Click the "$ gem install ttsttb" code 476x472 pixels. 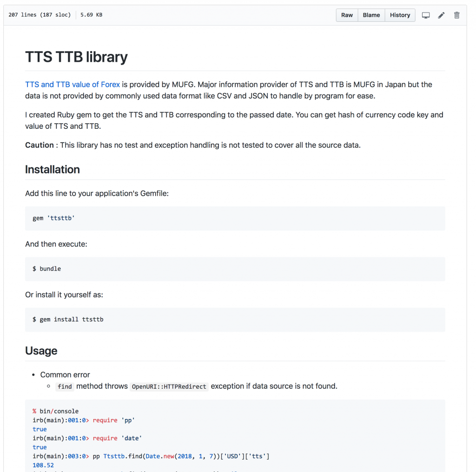67,319
